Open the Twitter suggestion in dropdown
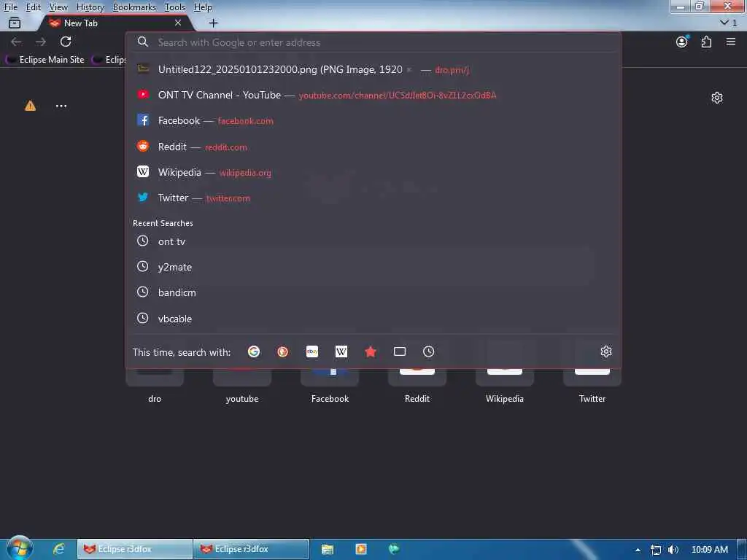Viewport: 747px width, 560px height. click(x=373, y=198)
